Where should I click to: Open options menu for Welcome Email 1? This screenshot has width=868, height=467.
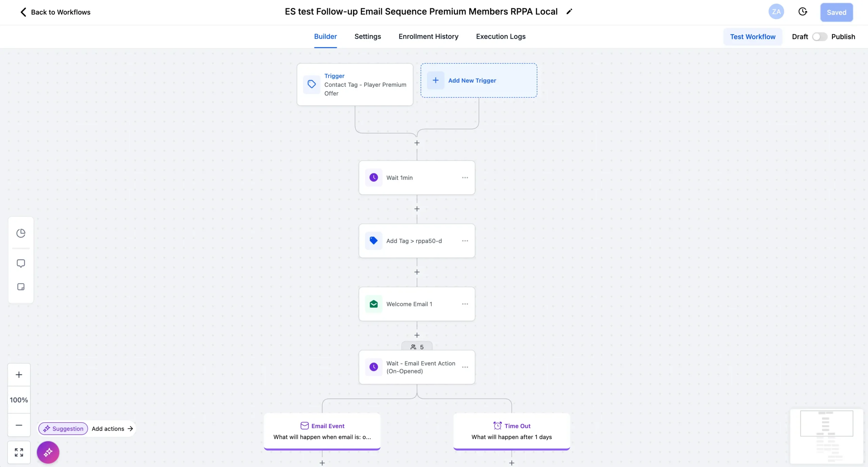(x=465, y=304)
